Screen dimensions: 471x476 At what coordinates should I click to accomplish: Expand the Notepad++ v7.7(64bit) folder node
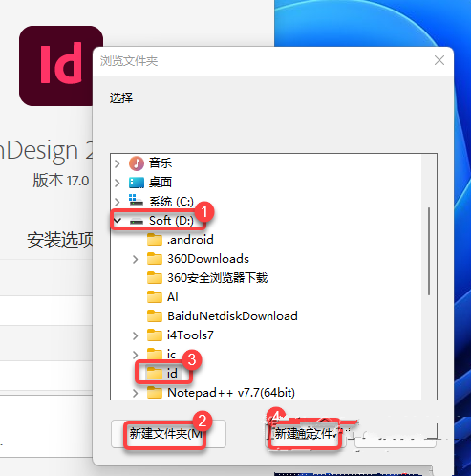point(136,393)
